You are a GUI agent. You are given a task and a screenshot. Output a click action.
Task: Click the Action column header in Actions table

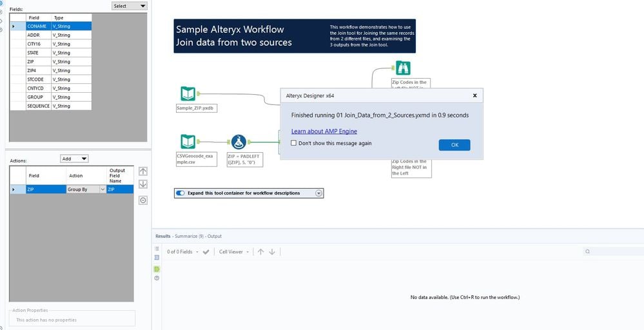[x=86, y=176]
